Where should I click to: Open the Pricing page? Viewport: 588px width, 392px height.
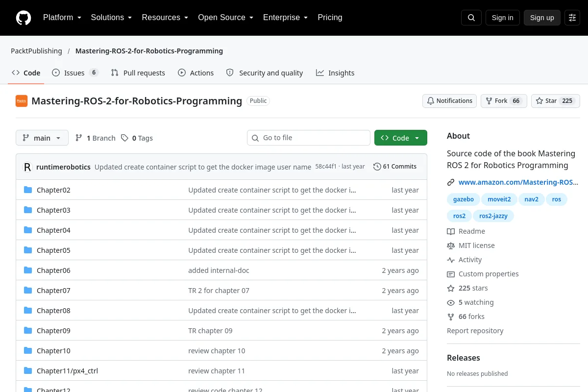click(x=330, y=18)
